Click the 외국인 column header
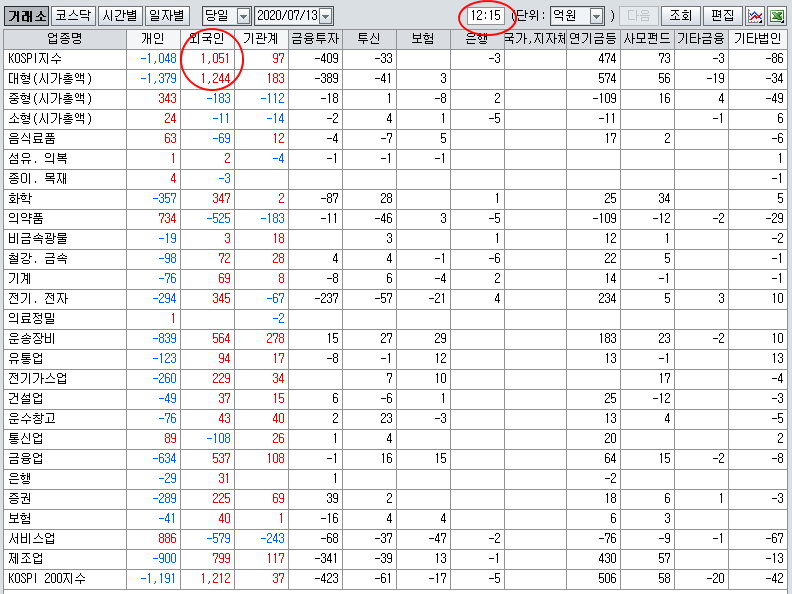The height and width of the screenshot is (594, 792). (210, 39)
